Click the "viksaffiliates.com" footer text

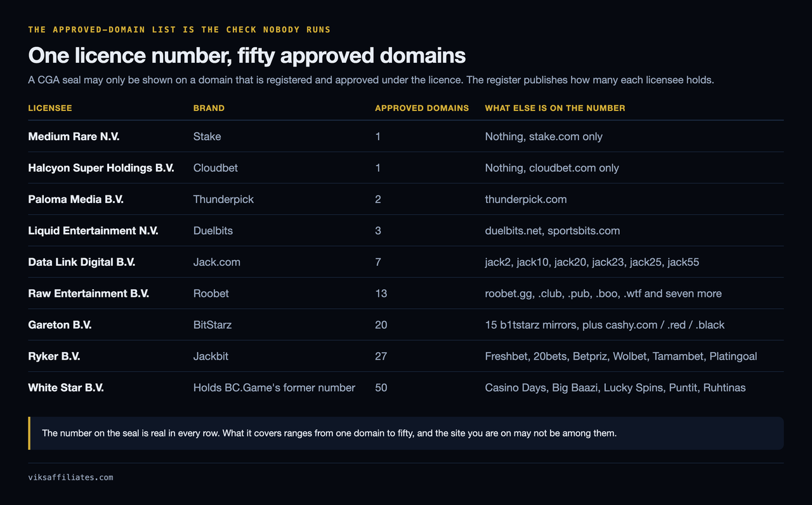pos(71,477)
